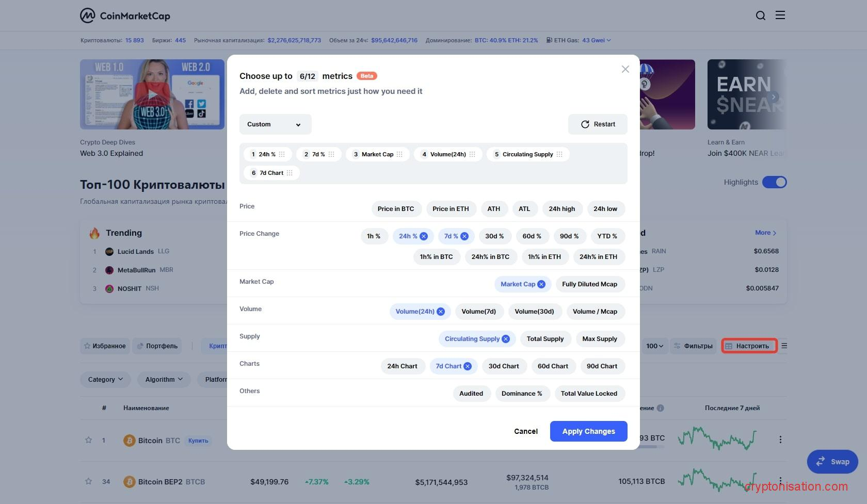Viewport: 867px width, 504px height.
Task: Click Apply Changes button
Action: click(588, 431)
